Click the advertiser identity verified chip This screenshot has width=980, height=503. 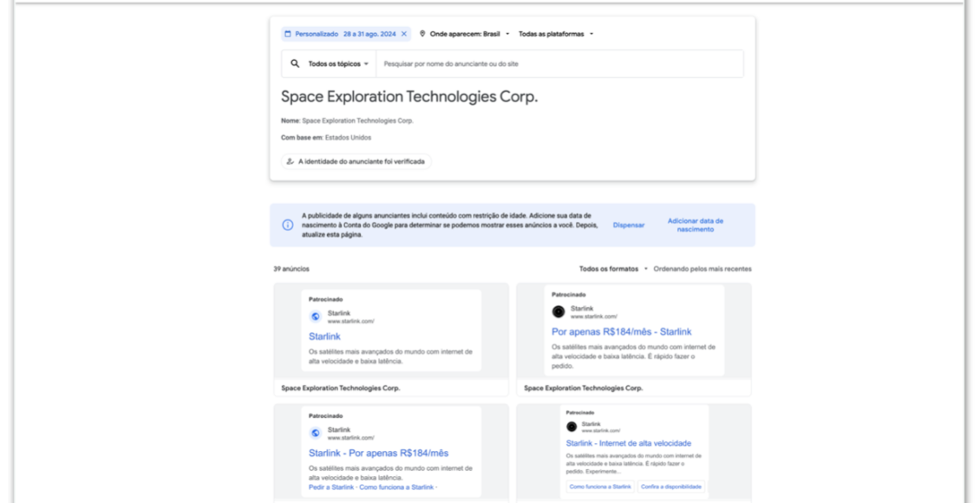click(356, 161)
